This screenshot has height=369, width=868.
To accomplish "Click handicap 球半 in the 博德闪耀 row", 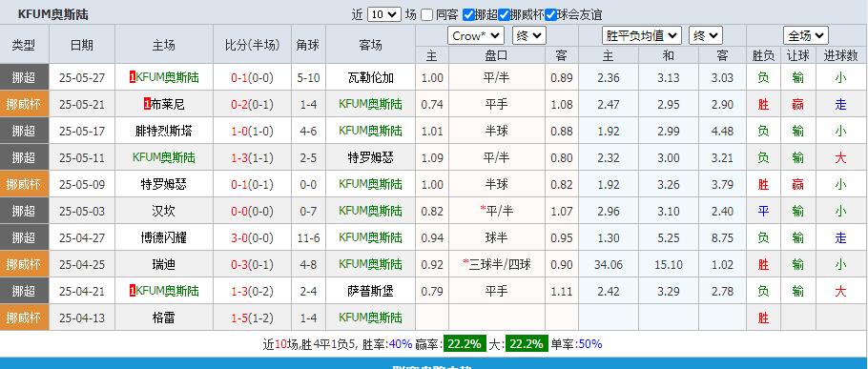I will point(497,237).
